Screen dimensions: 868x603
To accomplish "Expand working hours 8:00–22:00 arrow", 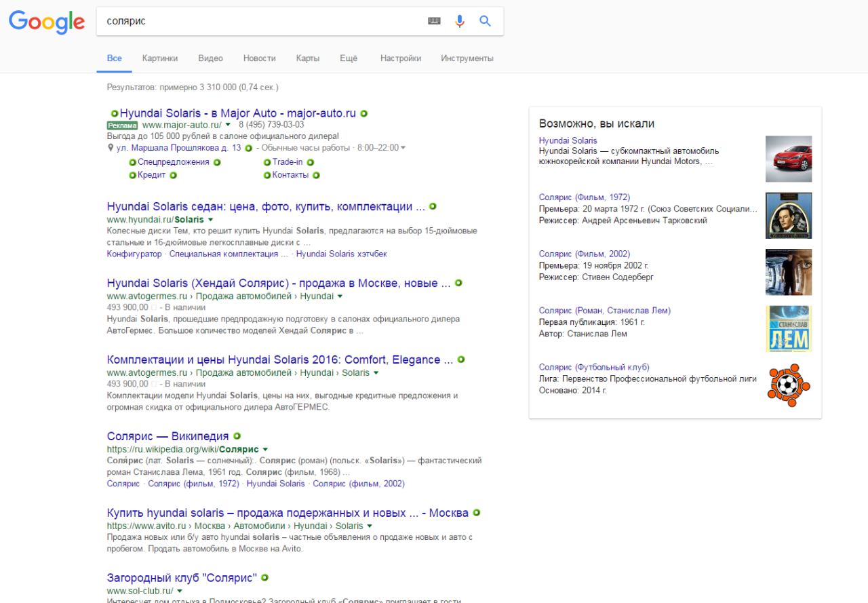I will (x=403, y=148).
